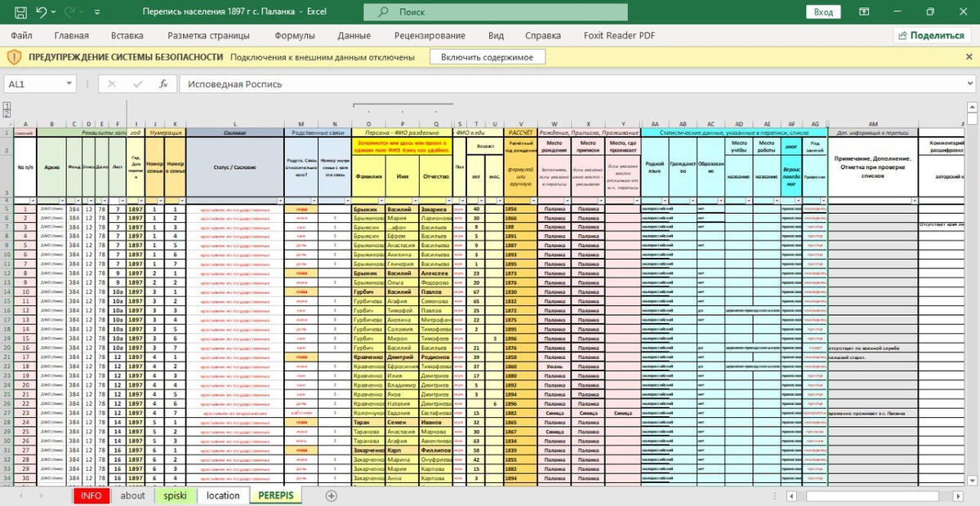Open the Foxit Reader PDF tab
This screenshot has height=506, width=980.
coord(620,35)
